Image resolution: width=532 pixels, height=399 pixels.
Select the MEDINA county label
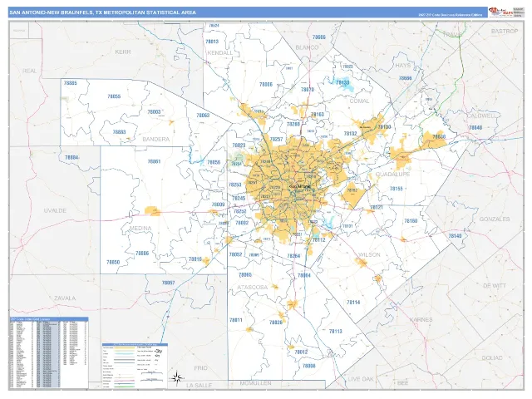pyautogui.click(x=140, y=229)
